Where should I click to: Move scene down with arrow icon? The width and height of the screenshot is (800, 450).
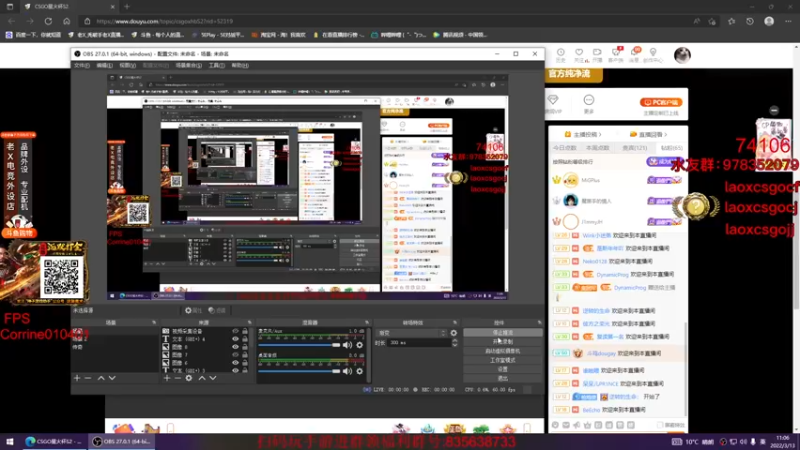(x=112, y=378)
